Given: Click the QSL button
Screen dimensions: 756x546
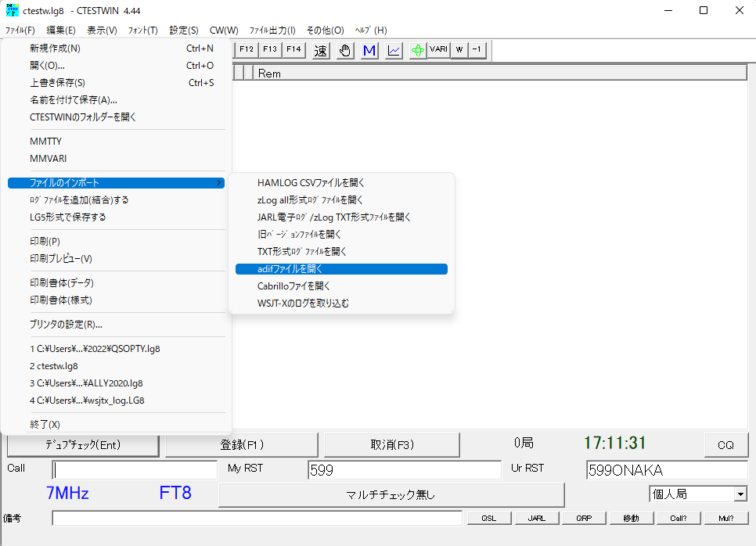Looking at the screenshot, I should coord(489,518).
